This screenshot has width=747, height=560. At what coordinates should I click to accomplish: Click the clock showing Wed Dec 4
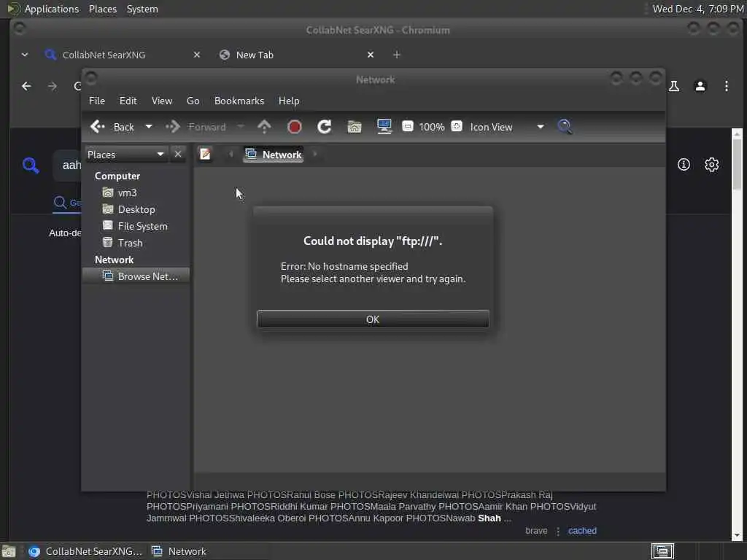698,9
